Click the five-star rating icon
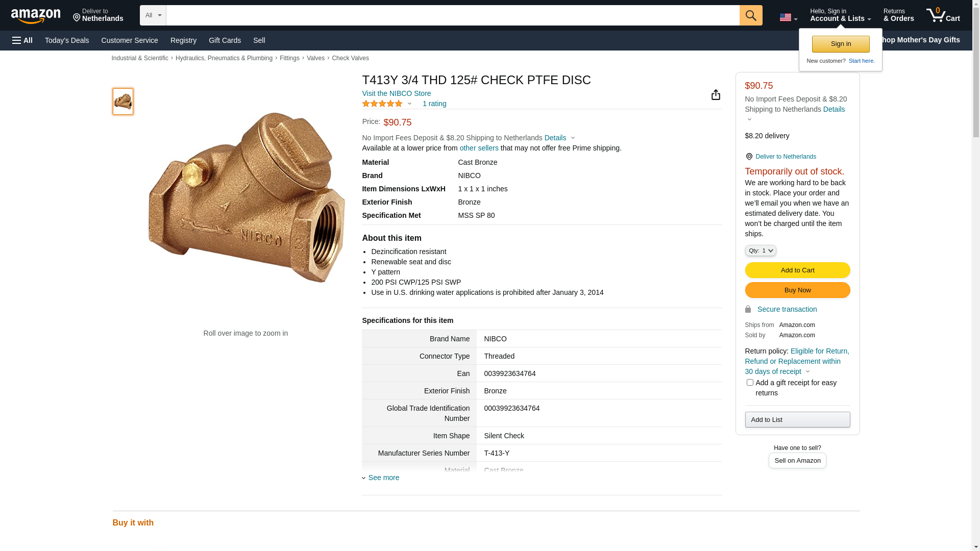Image resolution: width=980 pixels, height=551 pixels. (382, 104)
